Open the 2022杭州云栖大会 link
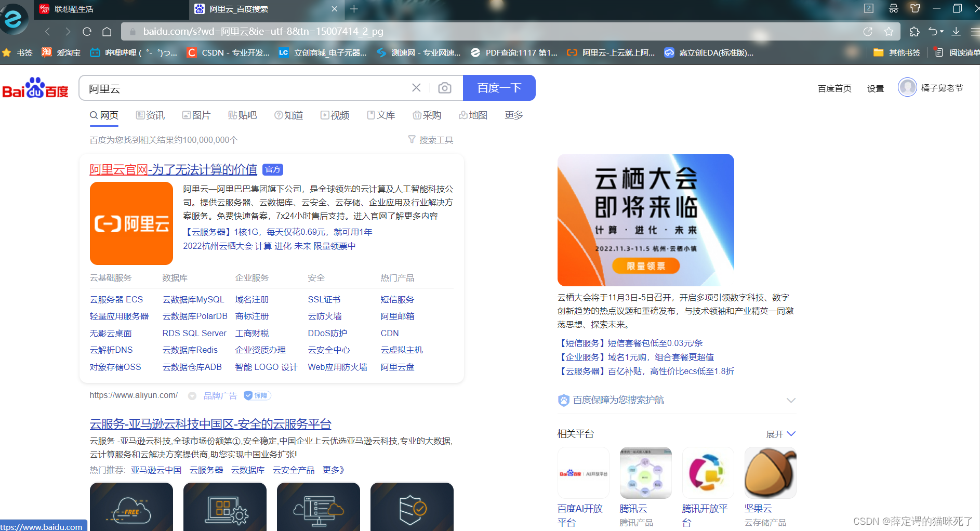The width and height of the screenshot is (980, 531). point(269,246)
